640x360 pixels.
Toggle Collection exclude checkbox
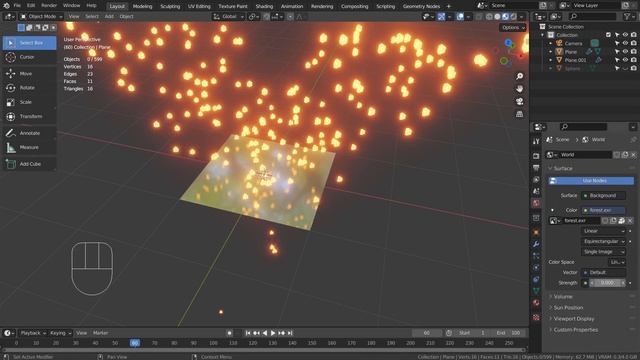(x=608, y=35)
